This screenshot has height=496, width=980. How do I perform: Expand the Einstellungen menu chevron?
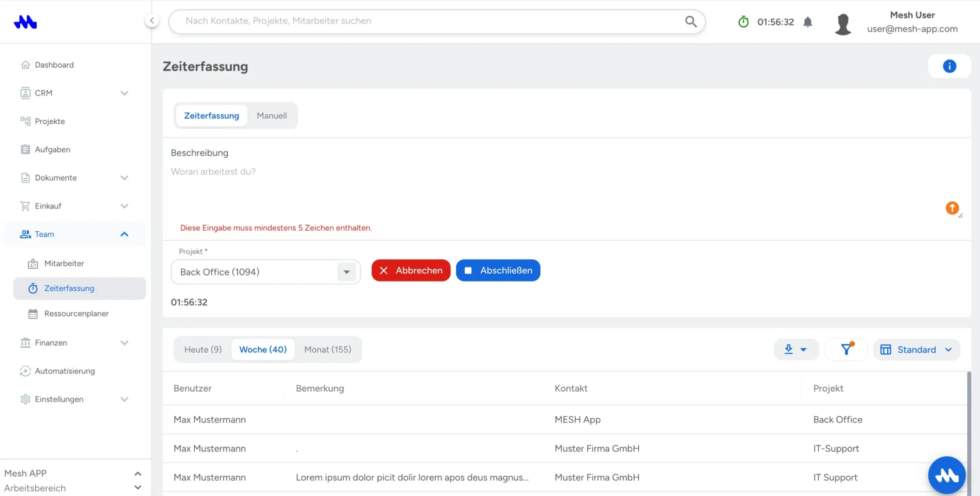[x=124, y=400]
